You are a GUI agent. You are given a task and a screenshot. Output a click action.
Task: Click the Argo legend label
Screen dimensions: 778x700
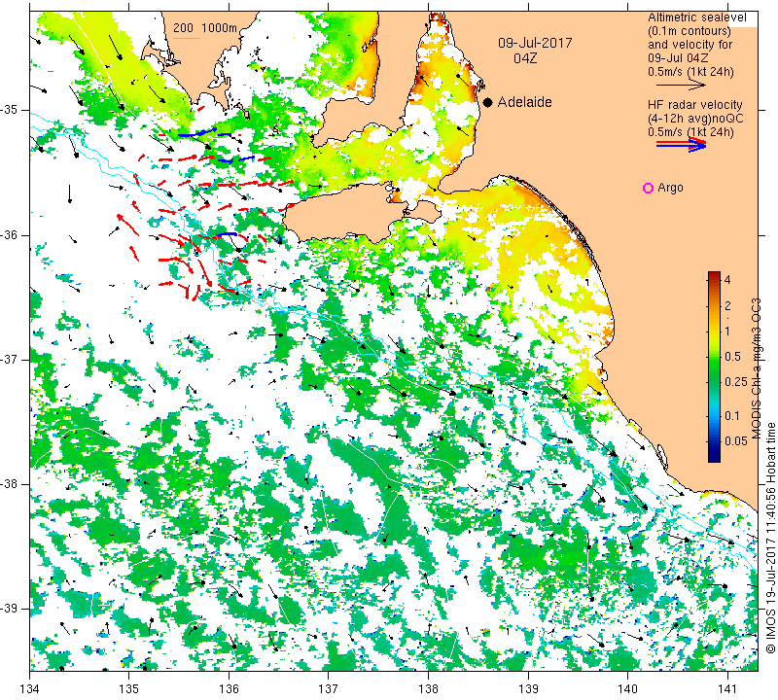click(670, 188)
